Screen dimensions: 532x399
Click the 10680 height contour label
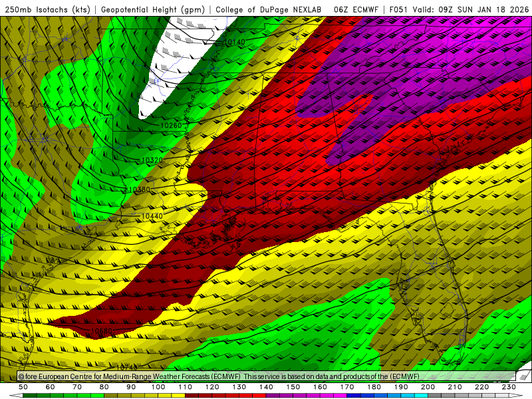(x=102, y=331)
